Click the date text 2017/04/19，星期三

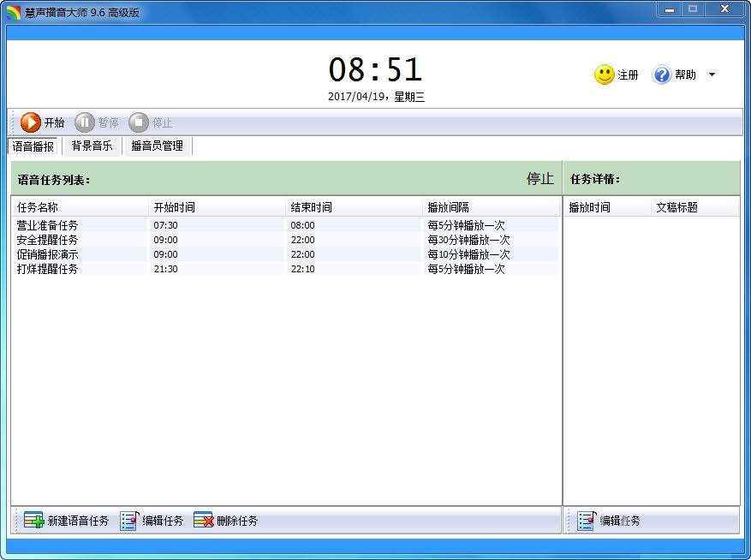pyautogui.click(x=376, y=97)
